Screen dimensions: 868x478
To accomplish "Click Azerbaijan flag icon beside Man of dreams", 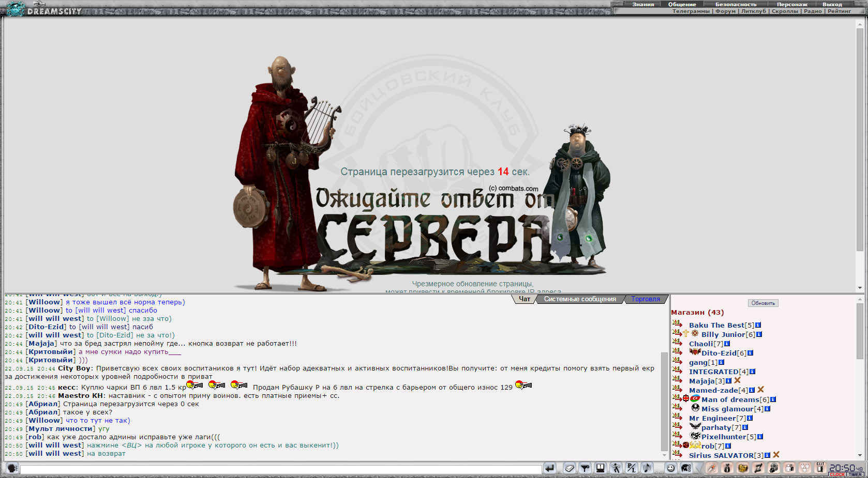I will (x=695, y=399).
